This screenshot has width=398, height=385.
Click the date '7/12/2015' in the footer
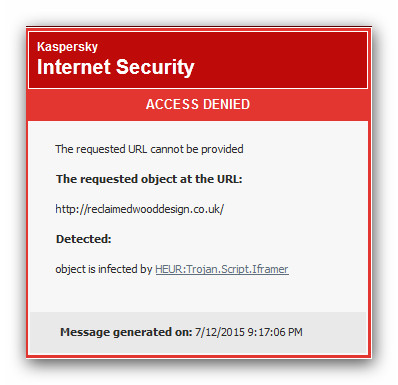[220, 332]
